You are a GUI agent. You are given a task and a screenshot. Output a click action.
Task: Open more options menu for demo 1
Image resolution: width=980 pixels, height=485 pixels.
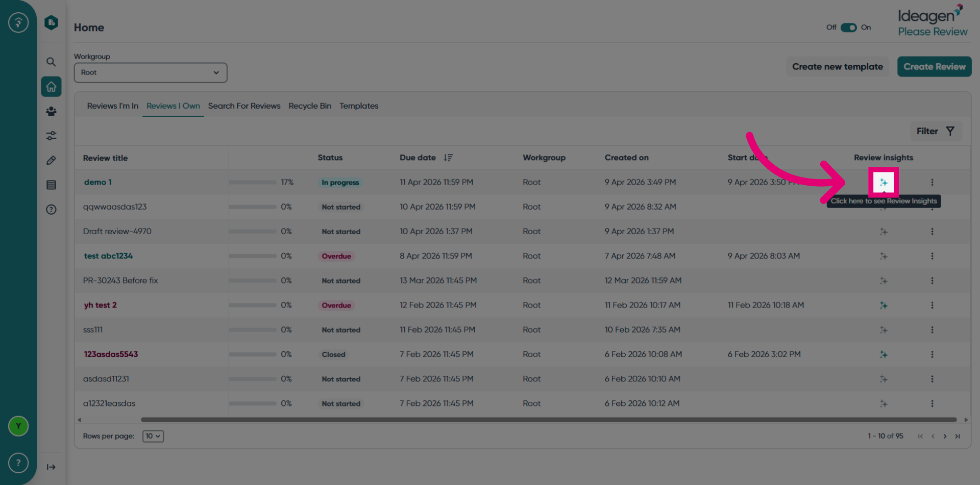[932, 182]
